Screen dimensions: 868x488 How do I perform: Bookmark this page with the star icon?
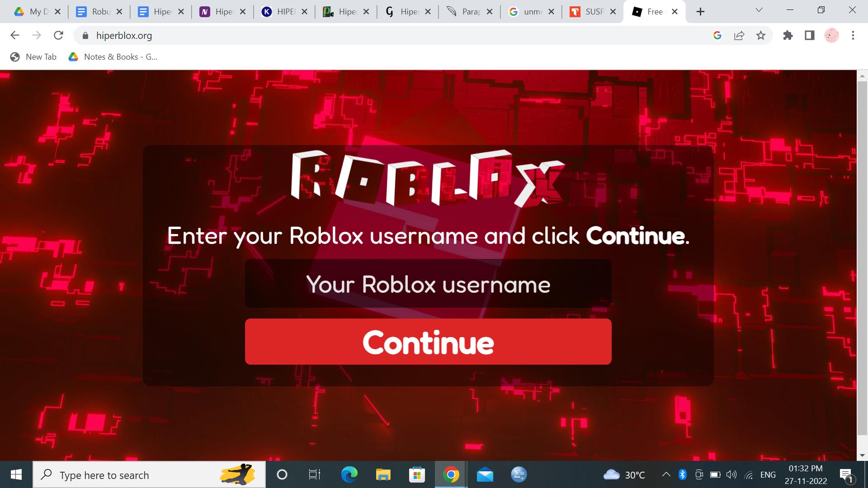[761, 35]
